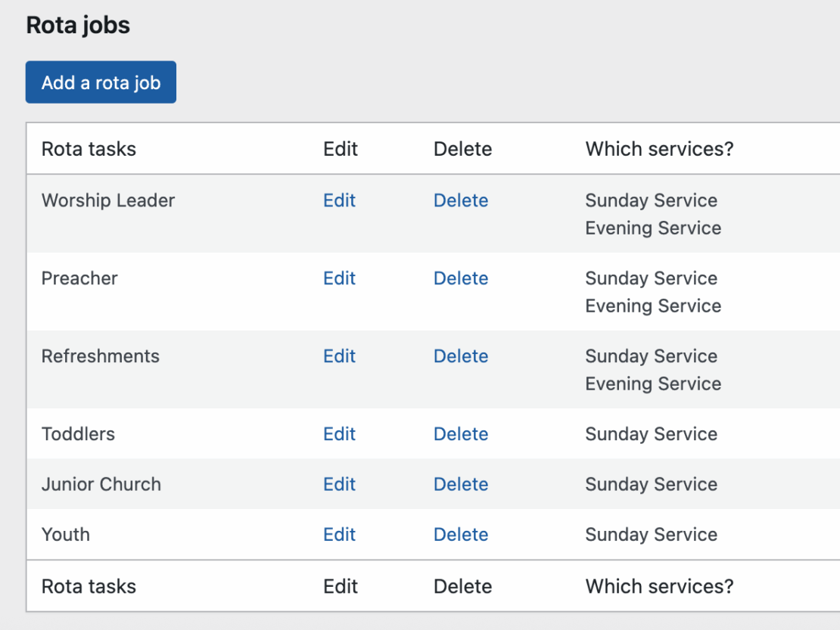Edit the Toddlers rota job
Image resolution: width=840 pixels, height=630 pixels.
[x=339, y=434]
